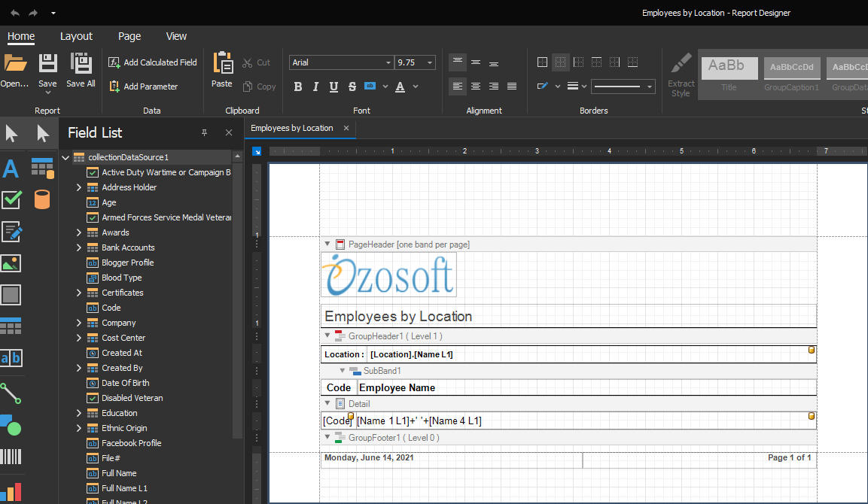Click the blue report smart tag corner button
The height and width of the screenshot is (504, 868).
pyautogui.click(x=257, y=151)
